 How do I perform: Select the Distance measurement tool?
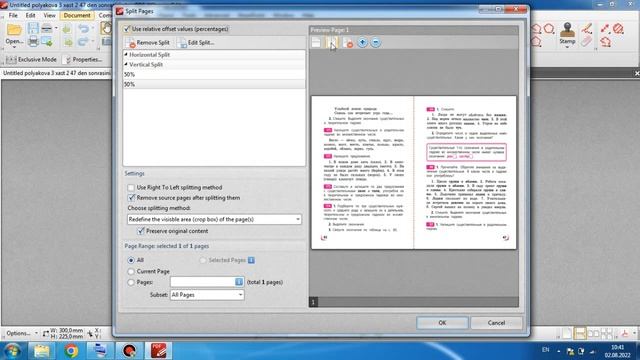pos(605,29)
